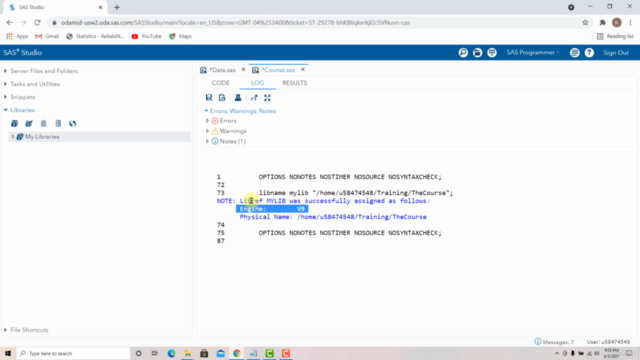Click the User: u58474548 status text
Viewport: 640px width, 360px height.
(x=608, y=342)
